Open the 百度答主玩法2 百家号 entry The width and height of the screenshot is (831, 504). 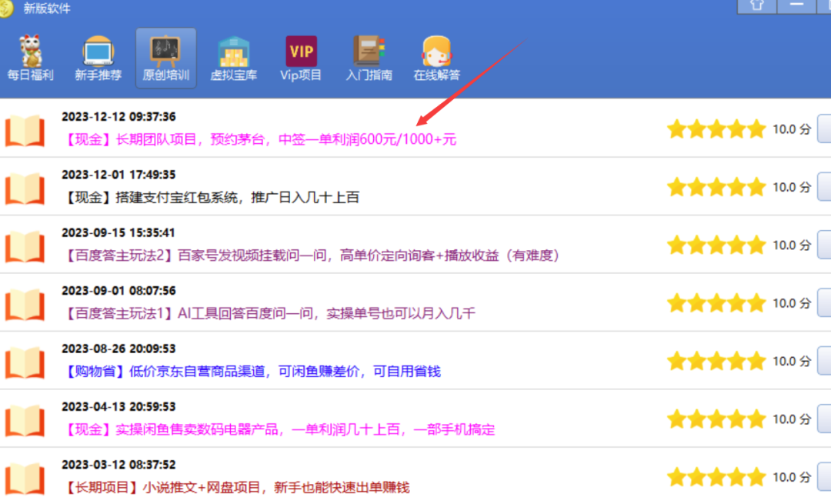pyautogui.click(x=312, y=255)
